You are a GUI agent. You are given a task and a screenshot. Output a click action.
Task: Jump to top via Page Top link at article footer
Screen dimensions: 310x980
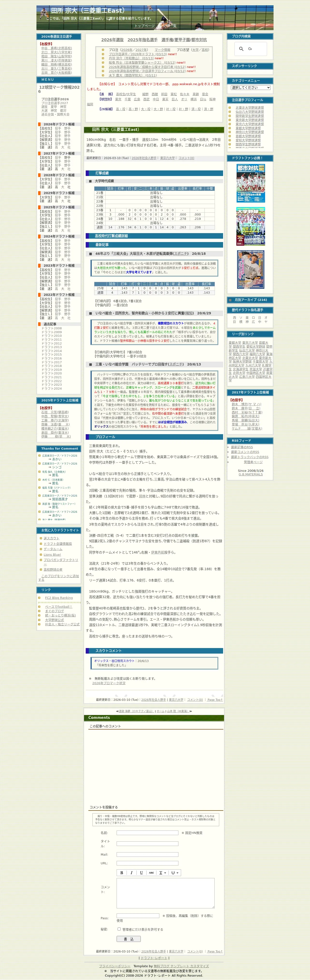tap(215, 700)
